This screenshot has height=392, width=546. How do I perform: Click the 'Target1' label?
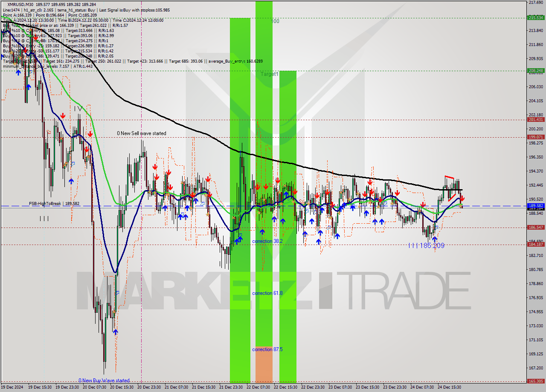270,74
